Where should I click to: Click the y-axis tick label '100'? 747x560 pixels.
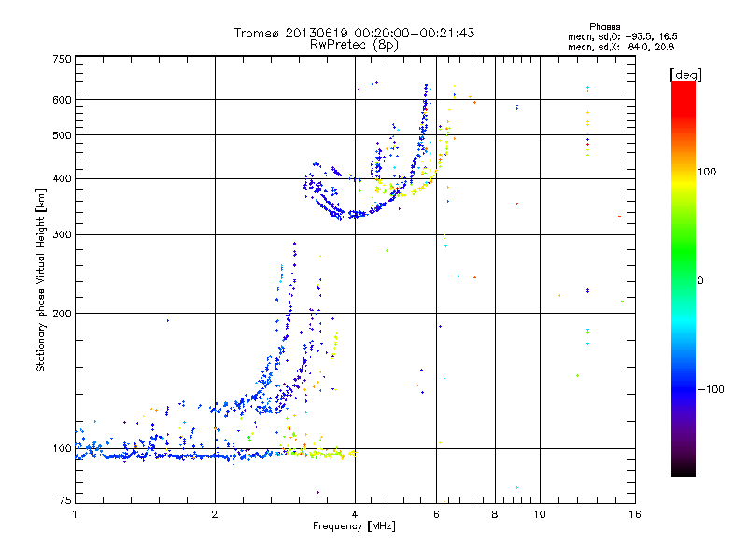[62, 449]
